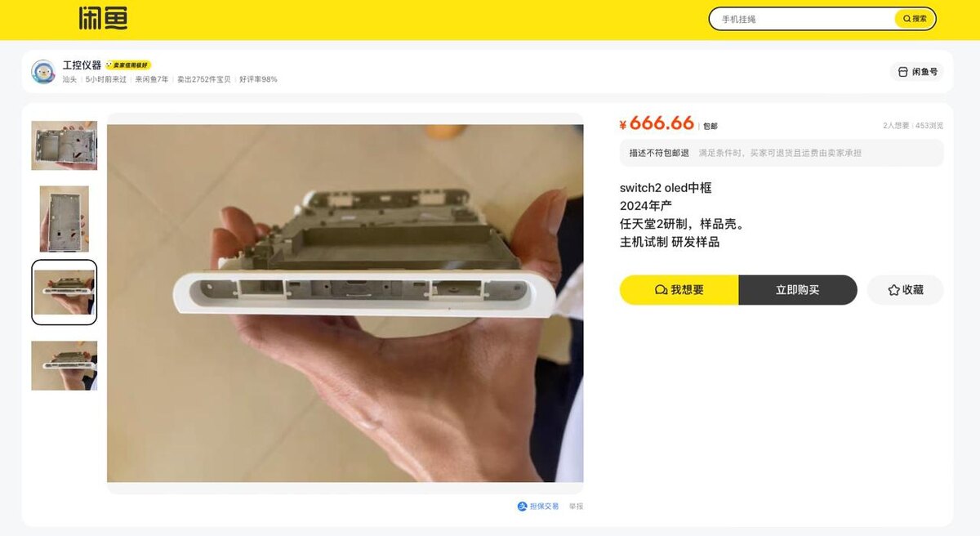Click the ¥666.66 price text
This screenshot has height=536, width=980.
pyautogui.click(x=657, y=123)
